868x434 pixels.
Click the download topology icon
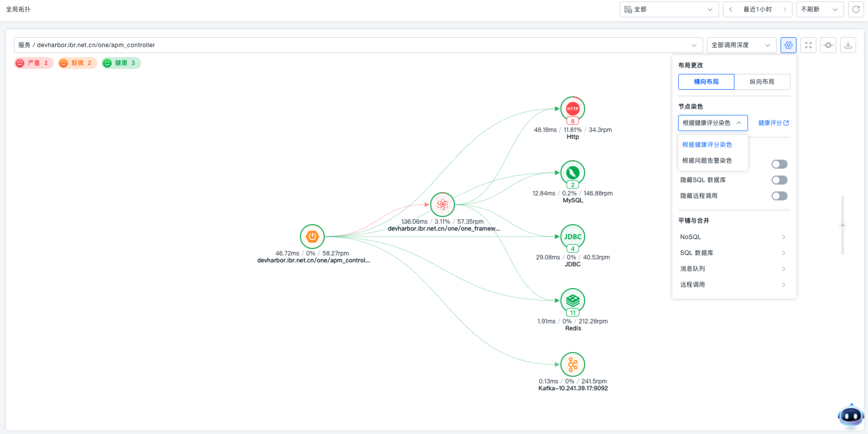pos(848,45)
